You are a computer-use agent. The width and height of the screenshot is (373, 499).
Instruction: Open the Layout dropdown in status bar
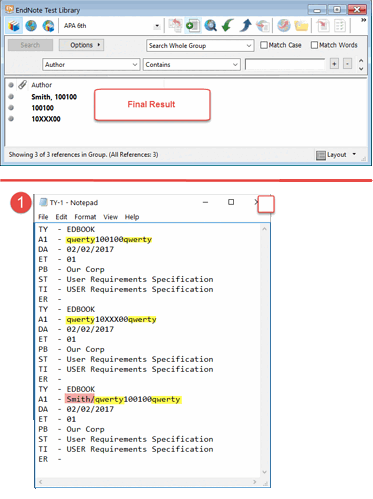coord(336,155)
